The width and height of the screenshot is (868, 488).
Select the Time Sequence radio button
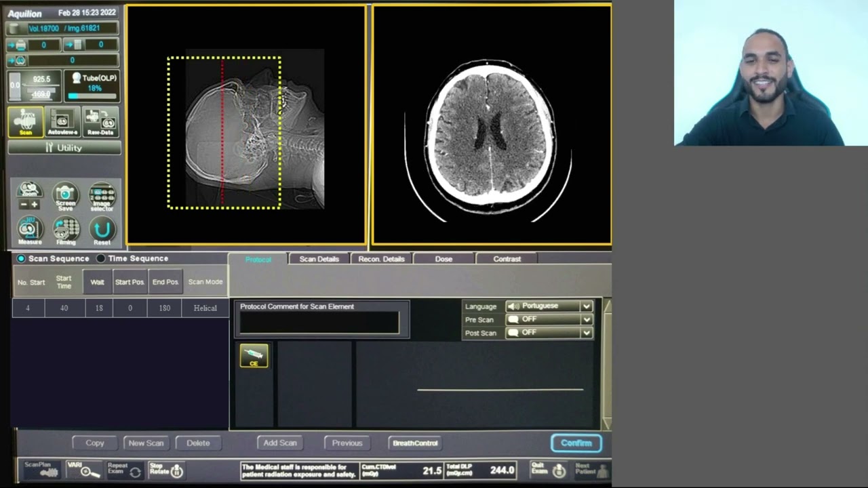pos(101,258)
